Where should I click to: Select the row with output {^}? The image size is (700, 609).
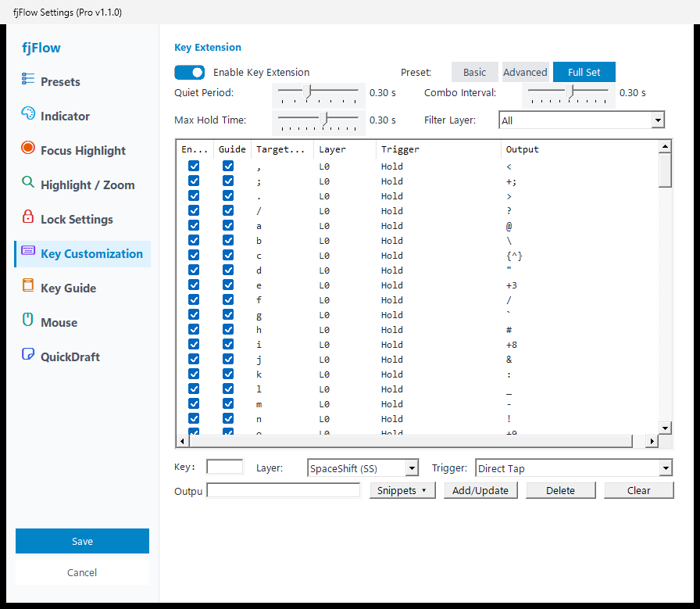click(x=417, y=256)
